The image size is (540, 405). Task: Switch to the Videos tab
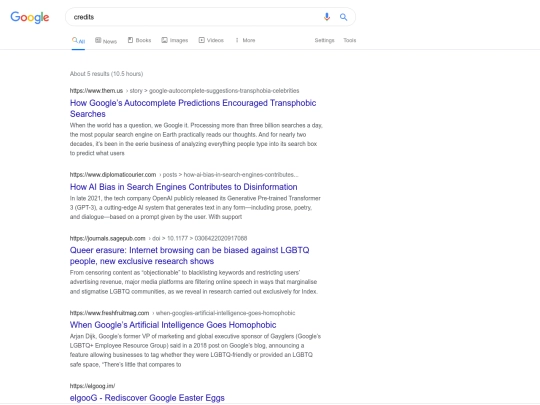pos(211,40)
